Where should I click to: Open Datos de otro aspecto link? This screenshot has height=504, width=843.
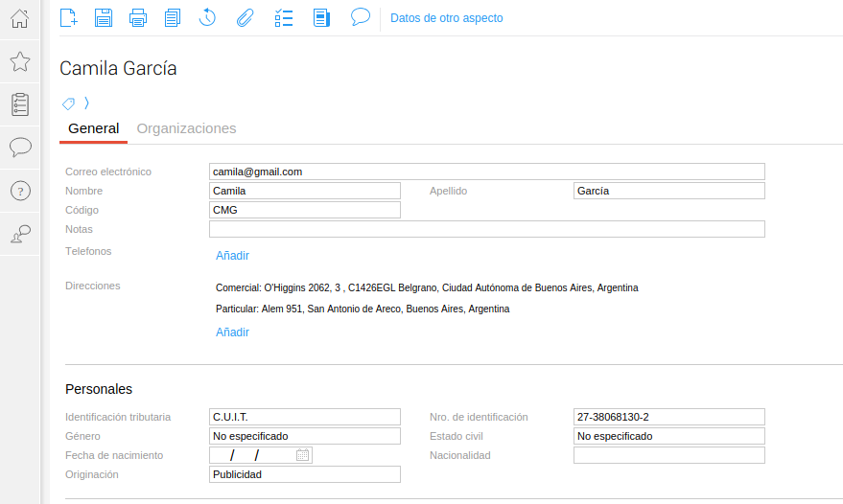click(x=446, y=18)
